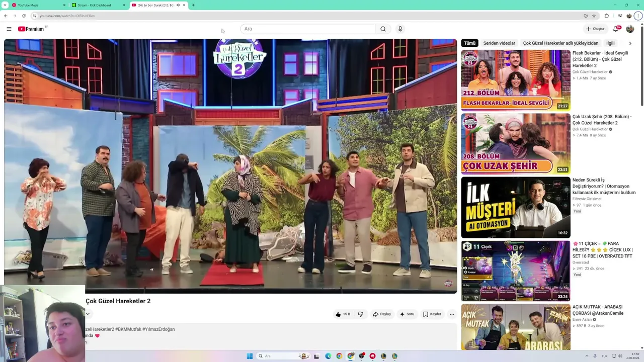Go to YouTube Premium home via logo

(31, 29)
